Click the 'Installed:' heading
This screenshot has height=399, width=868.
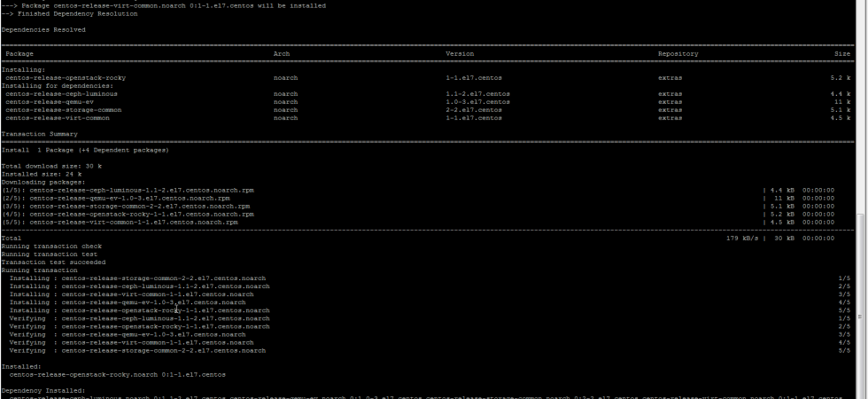tap(21, 367)
